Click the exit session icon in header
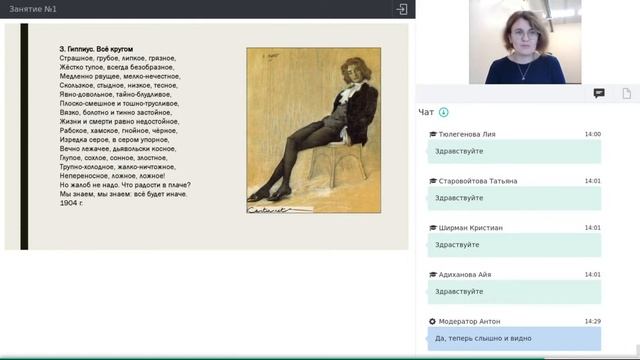Viewport: 640px width, 360px height. [x=402, y=9]
